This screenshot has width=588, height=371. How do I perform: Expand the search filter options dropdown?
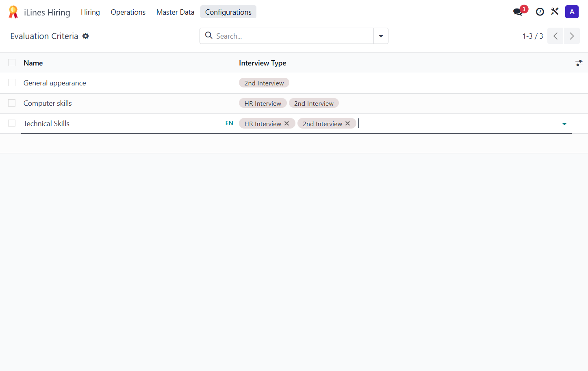point(381,36)
